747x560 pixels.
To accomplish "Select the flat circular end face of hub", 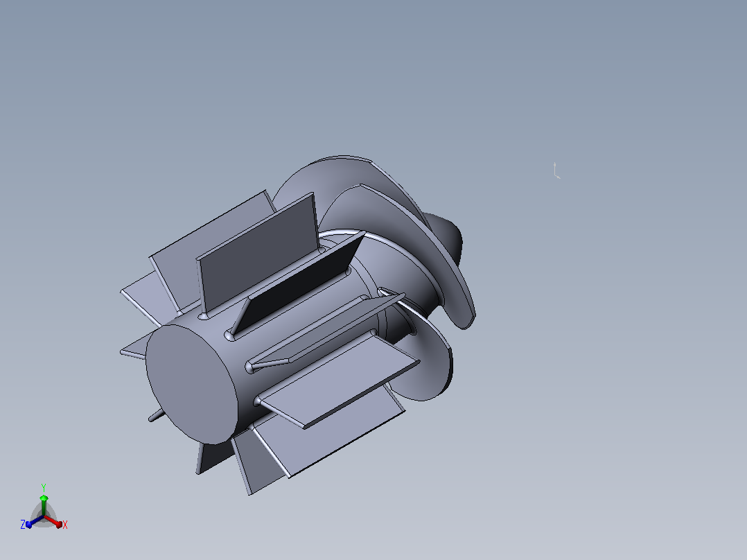I will click(x=191, y=384).
